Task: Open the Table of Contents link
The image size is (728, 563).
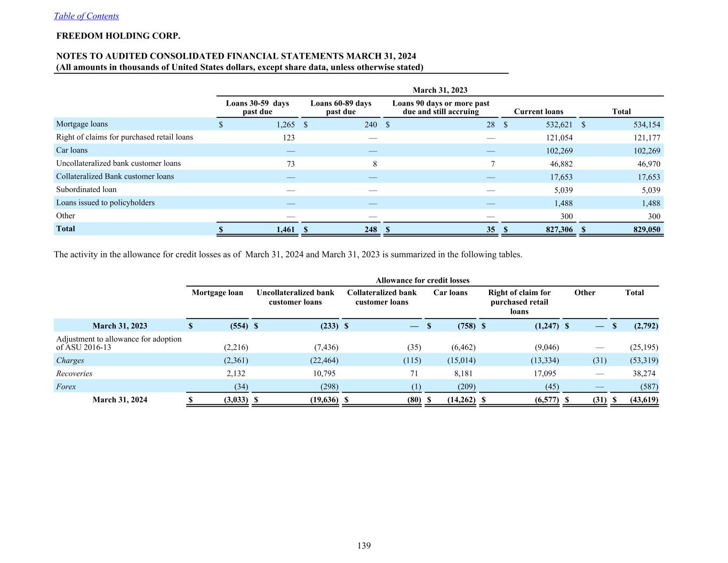Action: coord(86,16)
